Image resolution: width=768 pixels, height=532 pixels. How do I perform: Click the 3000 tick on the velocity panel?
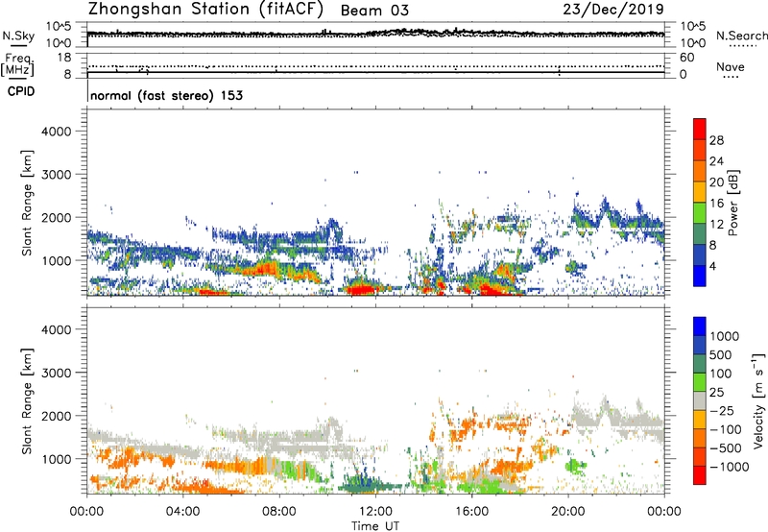[x=57, y=373]
